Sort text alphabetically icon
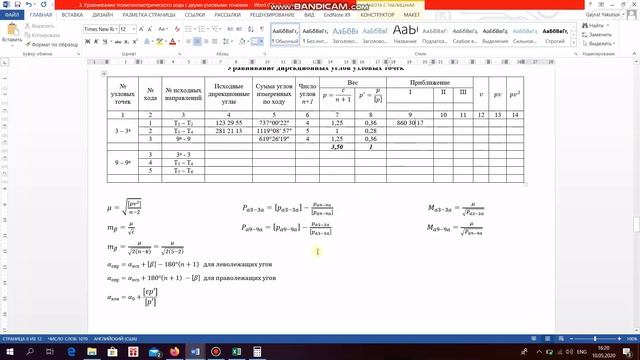Image resolution: width=640 pixels, height=360 pixels. (x=251, y=29)
